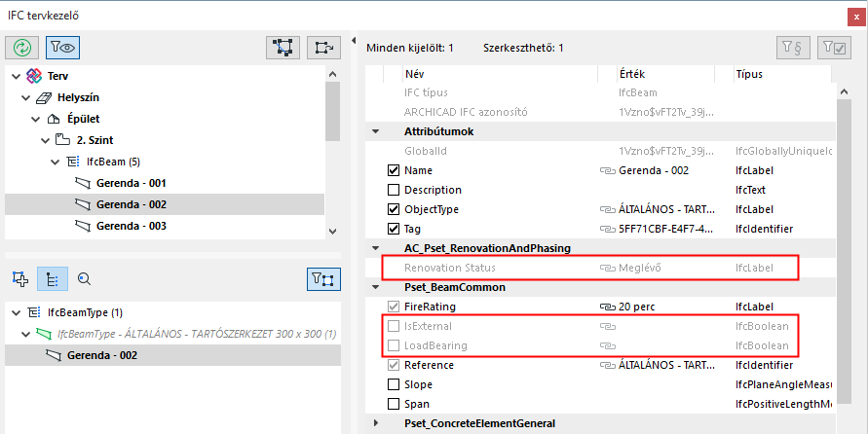
Task: Collapse the Attribútumok section
Action: 375,131
